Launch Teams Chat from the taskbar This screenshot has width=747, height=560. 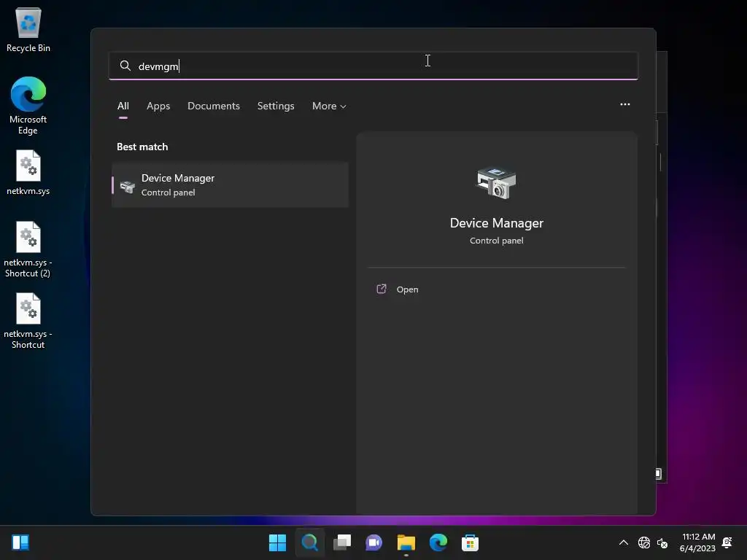click(x=374, y=542)
